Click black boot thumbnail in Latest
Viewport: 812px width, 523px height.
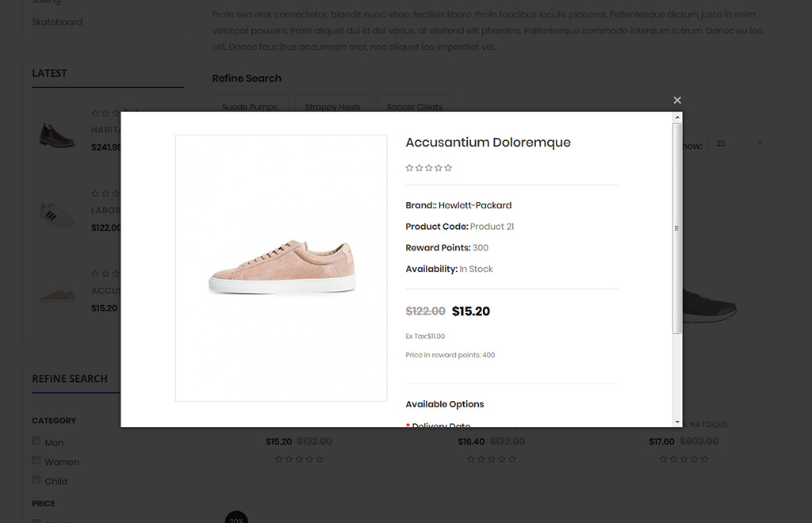57,136
